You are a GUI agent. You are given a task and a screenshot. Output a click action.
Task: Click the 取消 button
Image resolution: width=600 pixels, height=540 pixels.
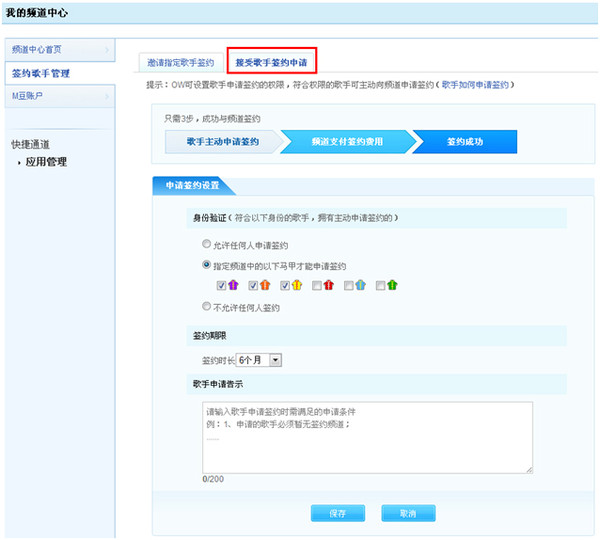pos(407,513)
